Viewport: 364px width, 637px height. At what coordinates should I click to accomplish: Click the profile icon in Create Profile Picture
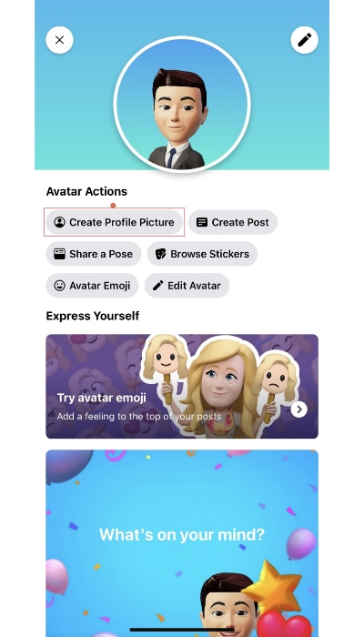60,222
